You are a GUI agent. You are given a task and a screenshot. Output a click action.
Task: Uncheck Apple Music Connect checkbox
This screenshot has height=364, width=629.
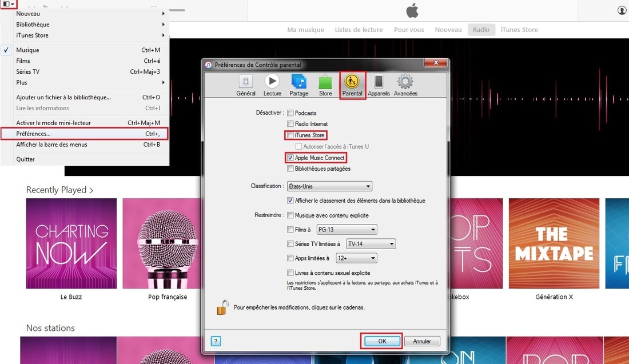290,158
